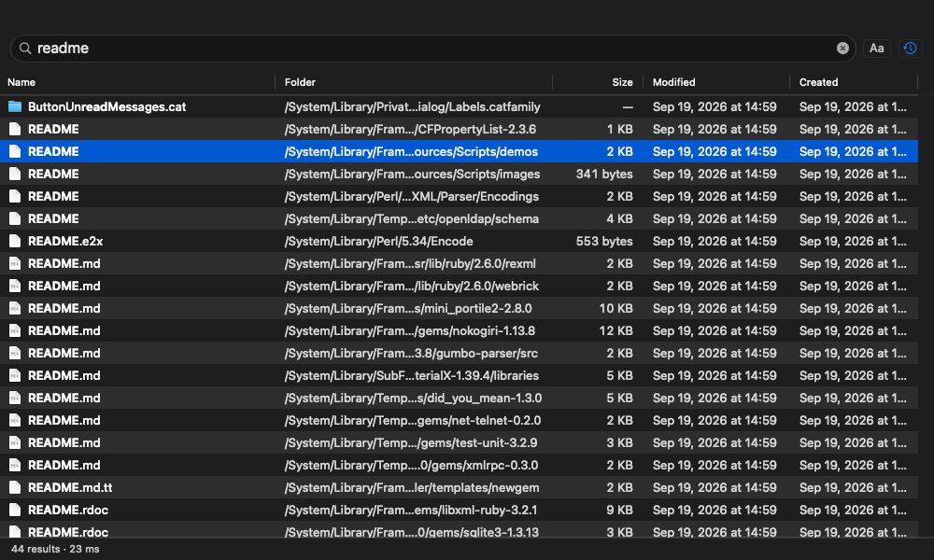Select the ButtonUnreadMessages.cat file name
The width and height of the screenshot is (934, 560).
tap(106, 107)
